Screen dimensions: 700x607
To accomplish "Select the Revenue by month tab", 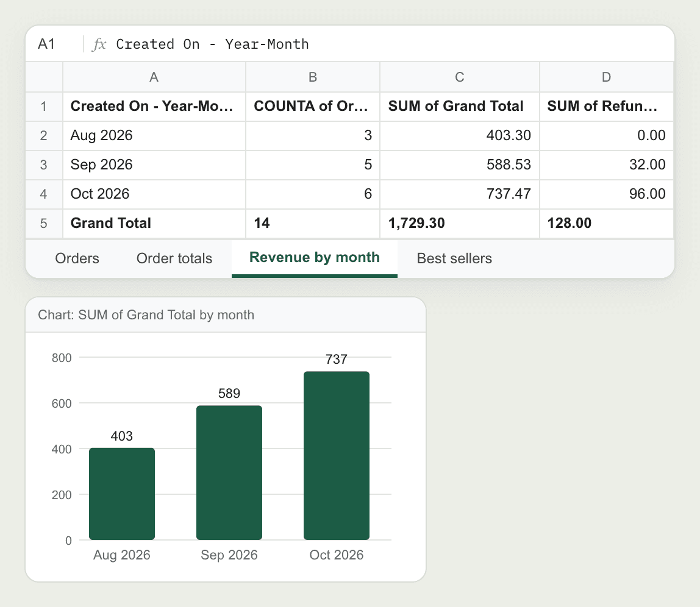I will coord(314,258).
